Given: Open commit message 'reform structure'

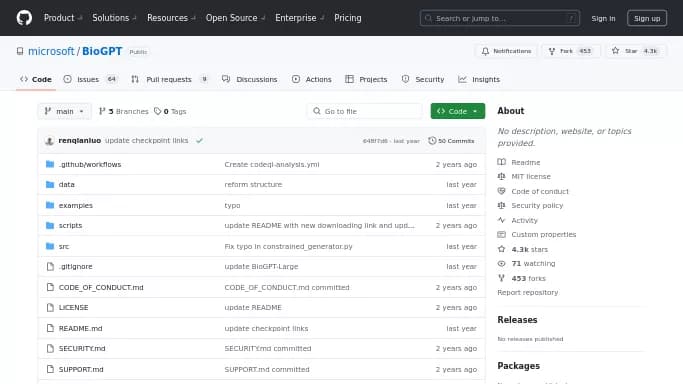Looking at the screenshot, I should click(x=253, y=185).
